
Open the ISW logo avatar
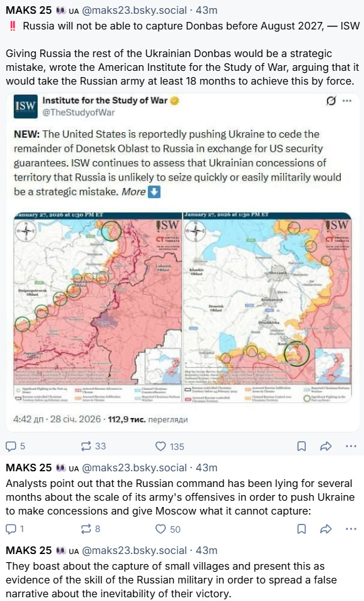pyautogui.click(x=26, y=106)
